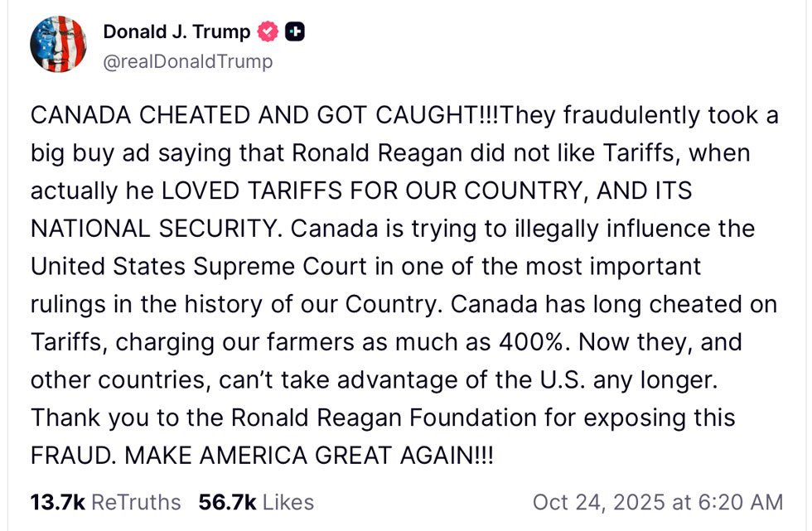The height and width of the screenshot is (531, 812).
Task: Open the Donald J. Trump display name
Action: (176, 32)
